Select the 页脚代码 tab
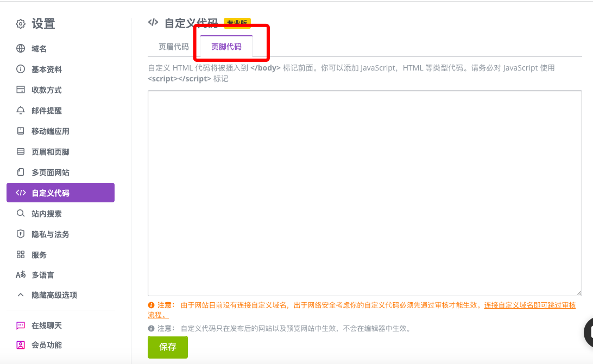The width and height of the screenshot is (593, 364). 226,47
